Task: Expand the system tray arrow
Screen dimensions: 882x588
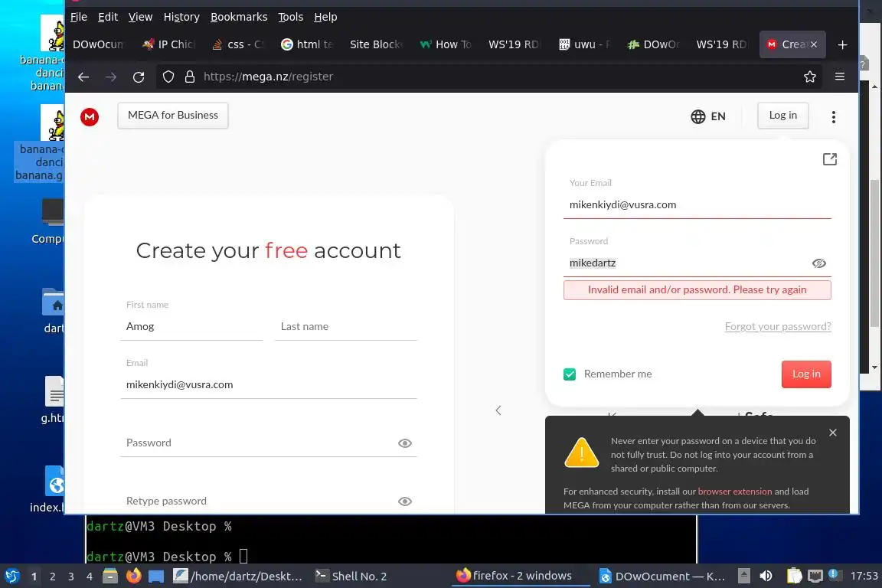Action: pos(743,577)
